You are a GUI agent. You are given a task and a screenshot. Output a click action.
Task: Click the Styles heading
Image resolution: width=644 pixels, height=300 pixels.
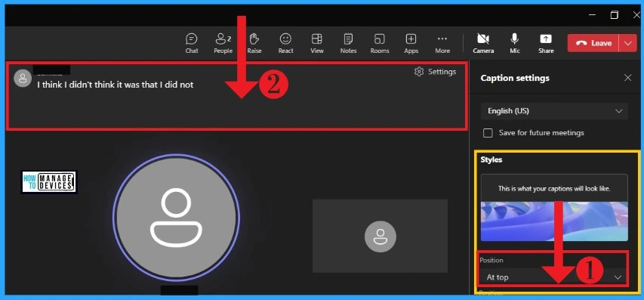[x=491, y=160]
